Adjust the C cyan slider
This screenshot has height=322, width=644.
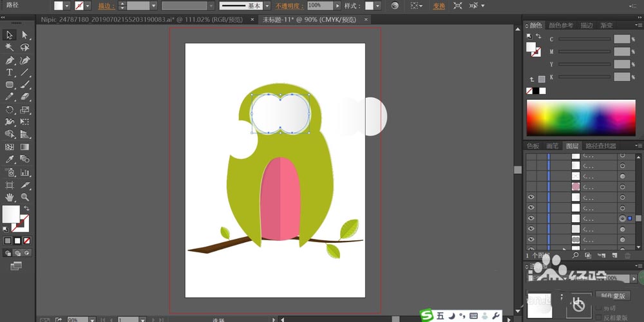point(584,39)
